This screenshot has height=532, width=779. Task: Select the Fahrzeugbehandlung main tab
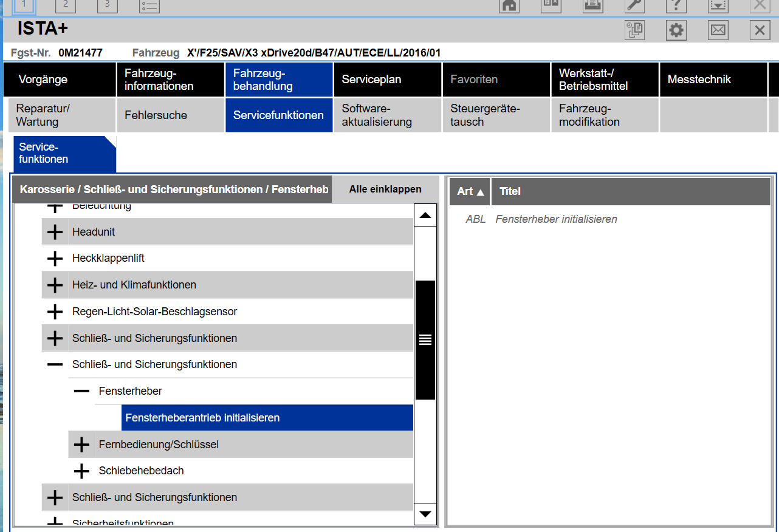279,80
